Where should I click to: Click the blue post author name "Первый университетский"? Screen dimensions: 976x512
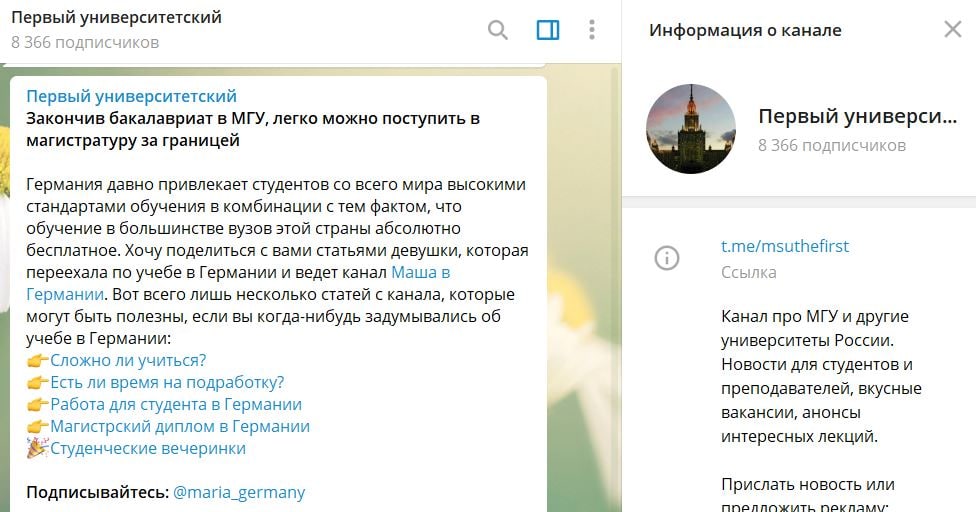131,96
